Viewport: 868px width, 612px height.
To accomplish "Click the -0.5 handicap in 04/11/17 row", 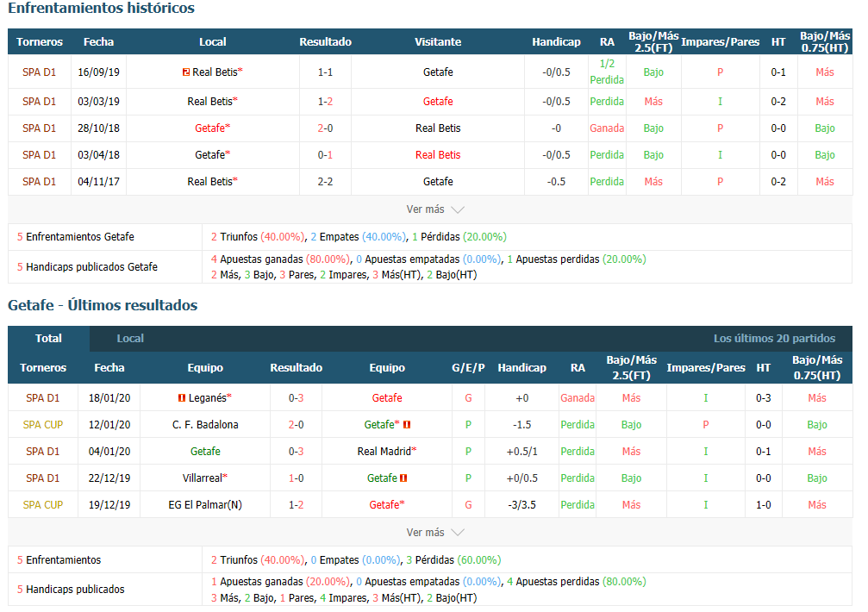I will click(556, 182).
